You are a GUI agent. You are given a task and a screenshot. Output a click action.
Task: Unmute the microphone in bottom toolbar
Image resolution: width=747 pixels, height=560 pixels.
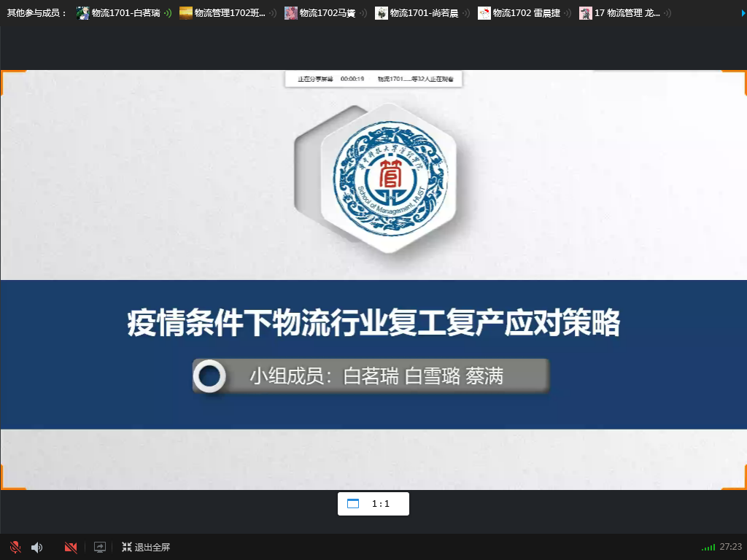[x=15, y=547]
